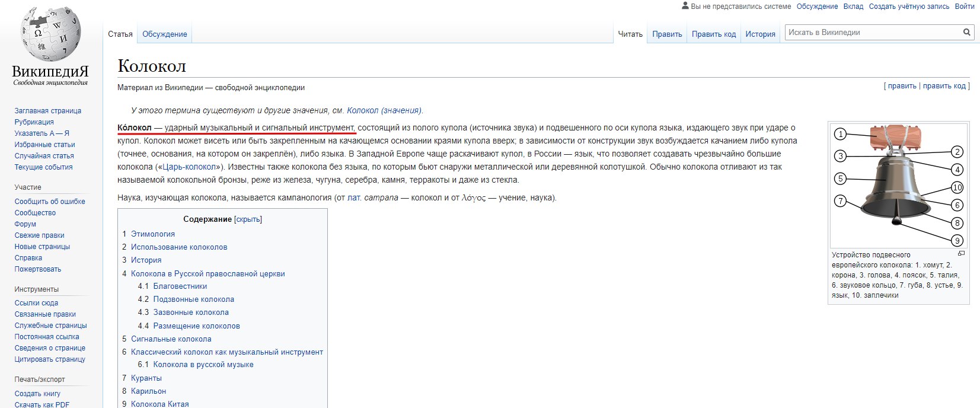Click Постоянная ссылка
Screen dimensions: 980x408
tap(47, 337)
